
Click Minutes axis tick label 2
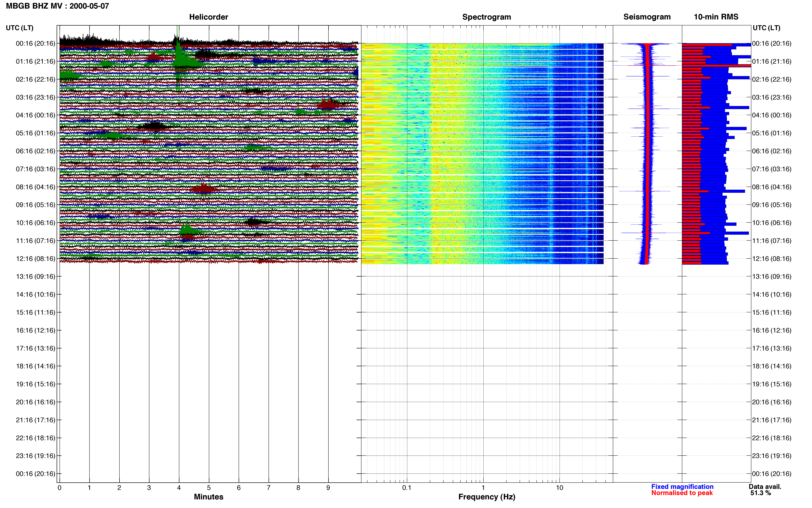click(x=119, y=488)
